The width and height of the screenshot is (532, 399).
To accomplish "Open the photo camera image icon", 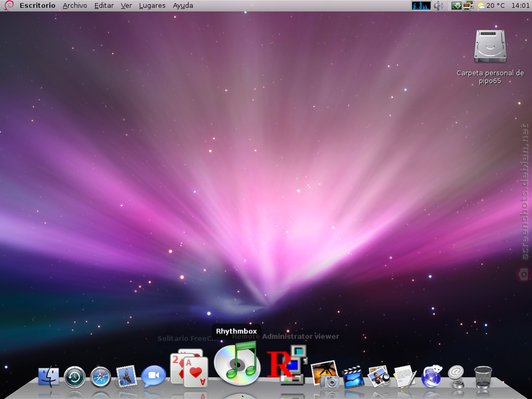I will (x=325, y=374).
